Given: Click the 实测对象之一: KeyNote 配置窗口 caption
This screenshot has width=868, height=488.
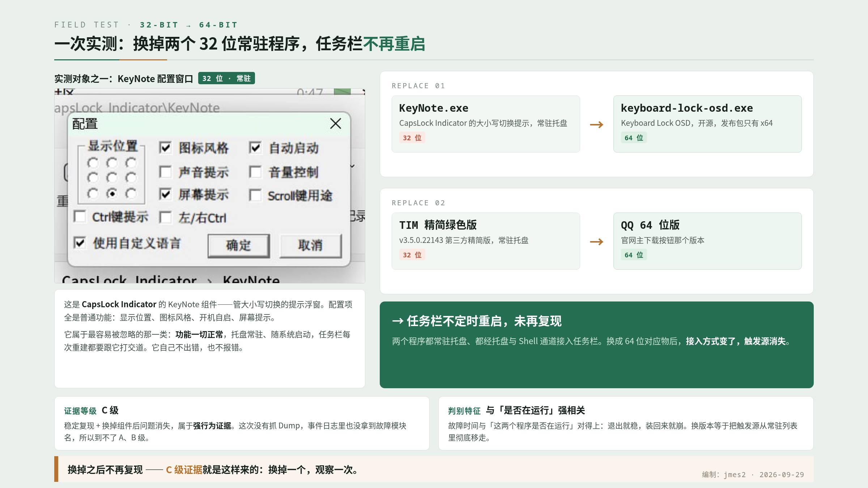Looking at the screenshot, I should tap(124, 79).
